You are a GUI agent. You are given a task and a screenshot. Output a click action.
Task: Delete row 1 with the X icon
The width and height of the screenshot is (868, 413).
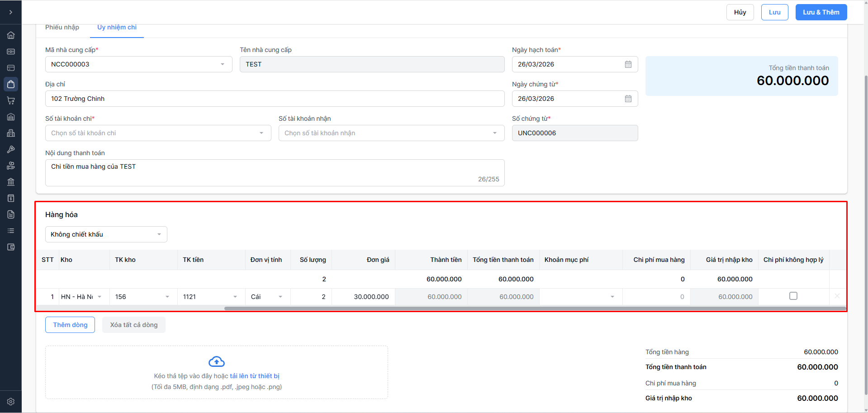837,296
